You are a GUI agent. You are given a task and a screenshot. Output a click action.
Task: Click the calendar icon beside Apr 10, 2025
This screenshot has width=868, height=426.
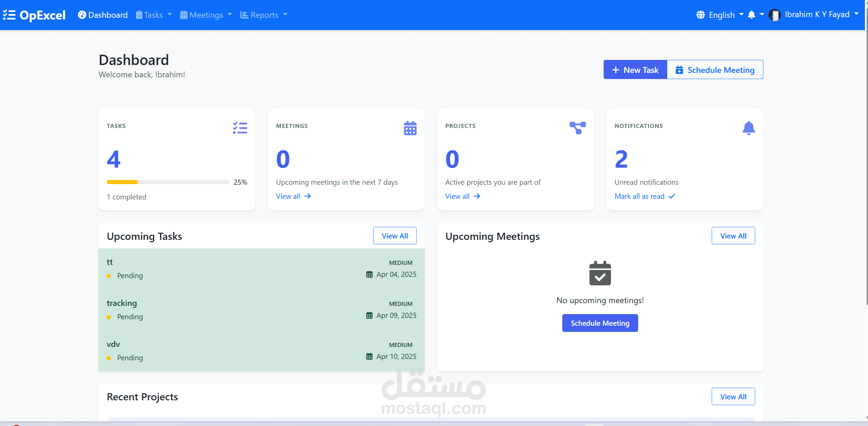pos(369,357)
